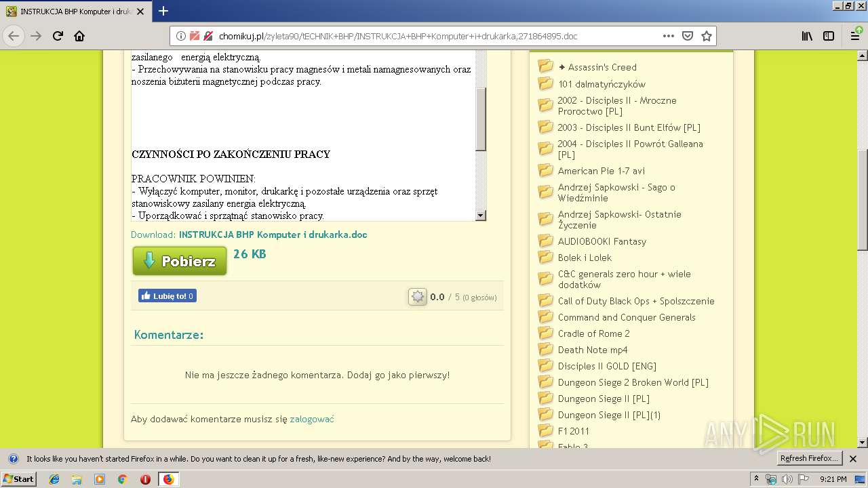Open folder Andrzej Sapkowski - Sago o Wiedźminie

[616, 192]
